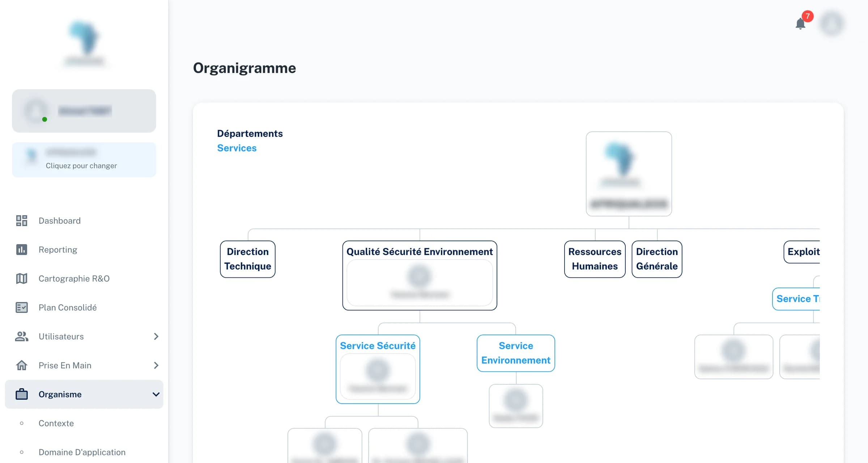Viewport: 868px width, 463px height.
Task: Open the user avatar in top-right corner
Action: (831, 24)
